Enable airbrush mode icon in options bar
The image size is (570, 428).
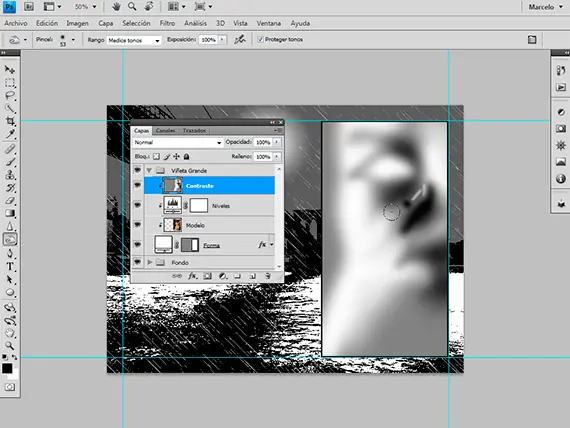tap(240, 39)
